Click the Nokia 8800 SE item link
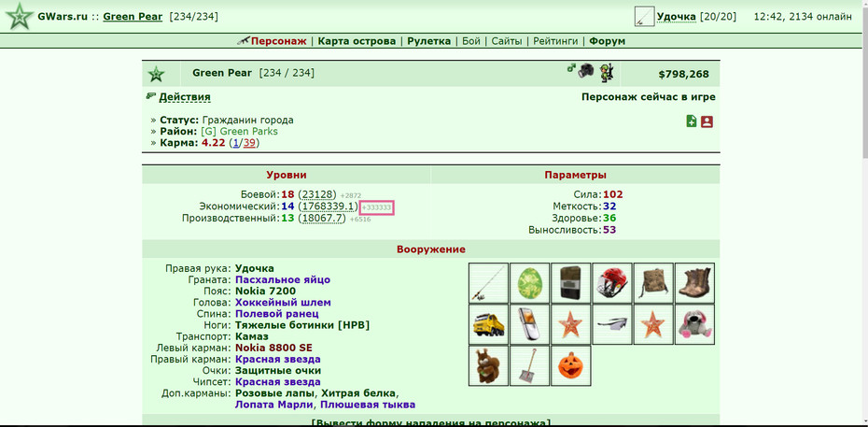868x427 pixels. (x=274, y=348)
